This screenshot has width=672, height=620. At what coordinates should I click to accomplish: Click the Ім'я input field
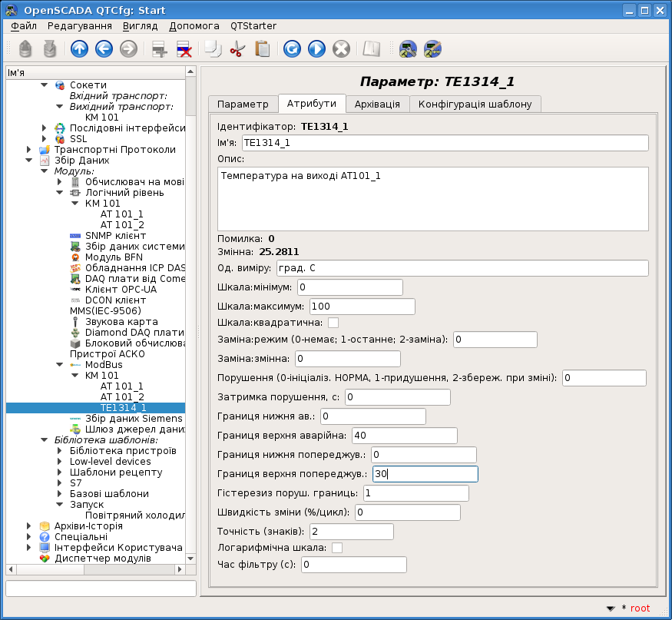tap(445, 143)
